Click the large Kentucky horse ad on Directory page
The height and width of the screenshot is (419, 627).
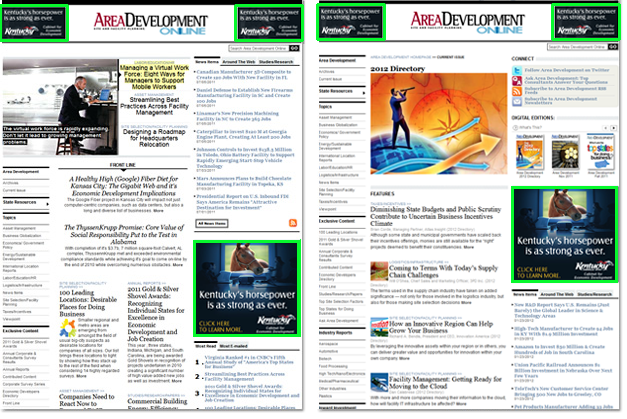tap(564, 234)
